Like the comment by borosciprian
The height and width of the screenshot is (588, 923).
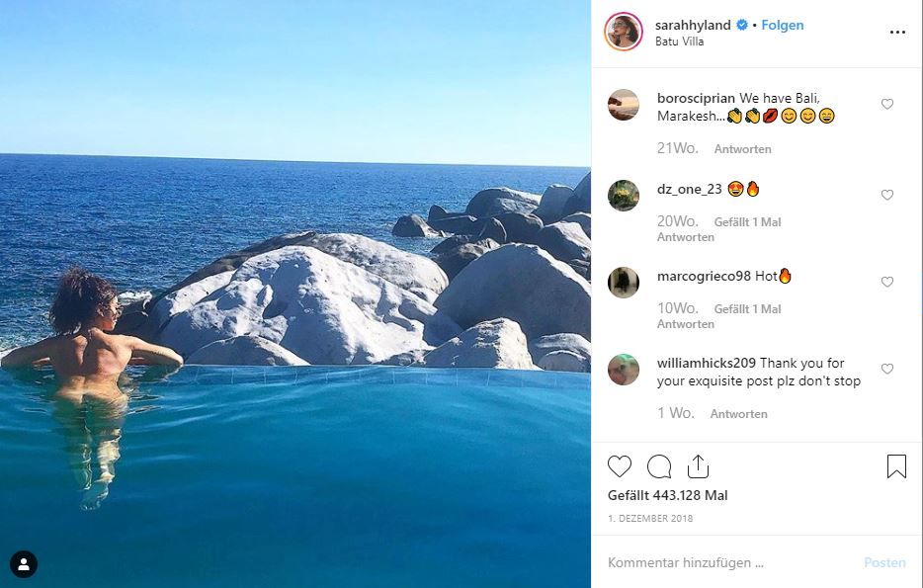click(x=887, y=104)
